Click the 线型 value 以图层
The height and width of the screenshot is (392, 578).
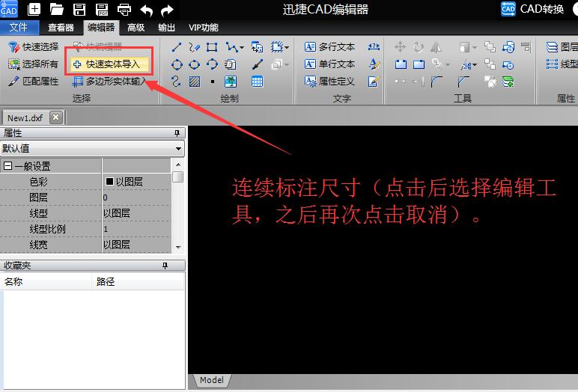[136, 213]
